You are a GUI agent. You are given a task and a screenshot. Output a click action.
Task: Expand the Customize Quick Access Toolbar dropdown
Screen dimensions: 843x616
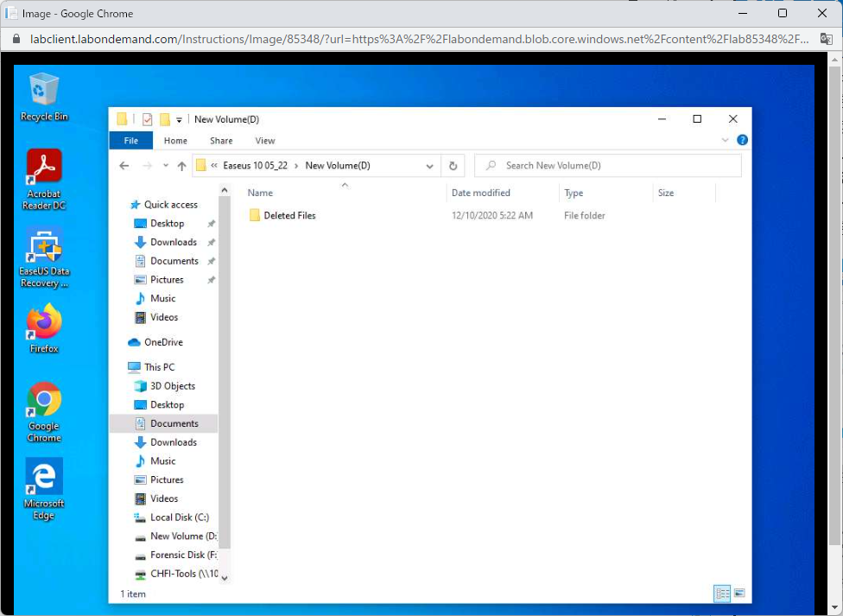179,119
